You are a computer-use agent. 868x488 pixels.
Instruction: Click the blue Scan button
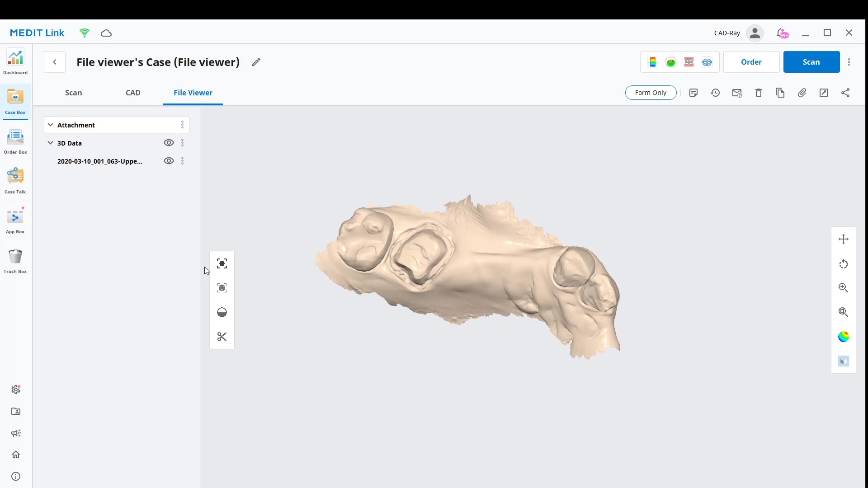click(811, 62)
